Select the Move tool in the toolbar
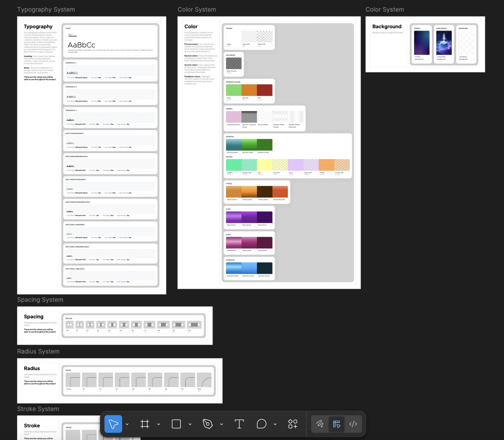 113,424
